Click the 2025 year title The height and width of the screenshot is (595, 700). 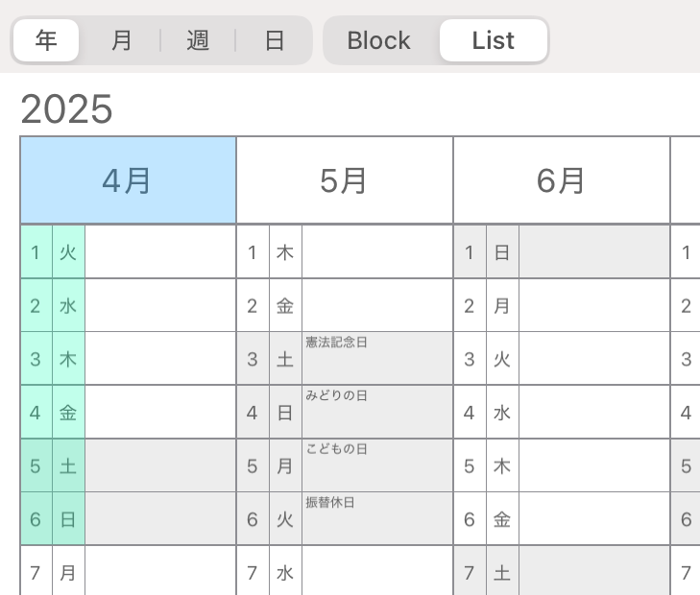(66, 110)
